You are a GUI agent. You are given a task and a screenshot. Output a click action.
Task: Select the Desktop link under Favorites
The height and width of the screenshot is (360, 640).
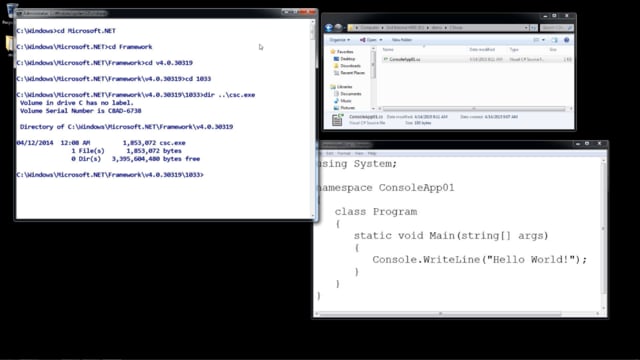348,59
